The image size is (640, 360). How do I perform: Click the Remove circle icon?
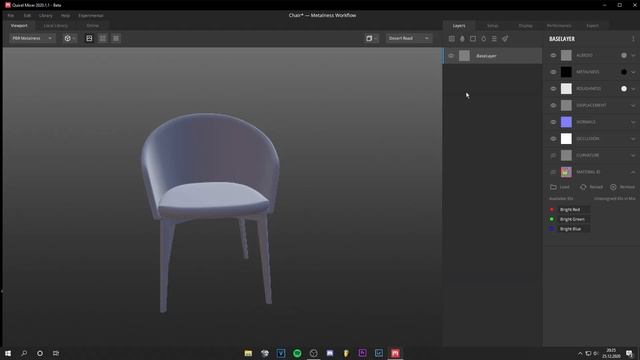613,187
